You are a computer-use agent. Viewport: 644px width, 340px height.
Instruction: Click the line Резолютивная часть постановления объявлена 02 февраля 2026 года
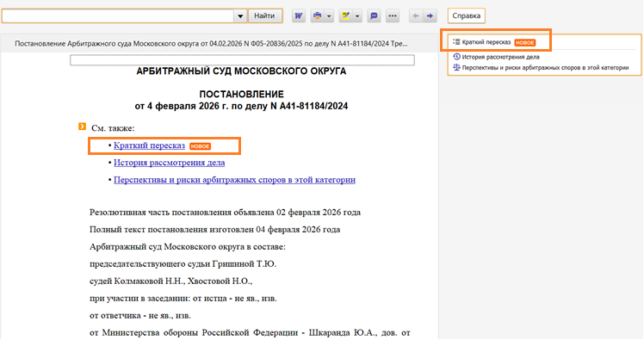pos(225,213)
